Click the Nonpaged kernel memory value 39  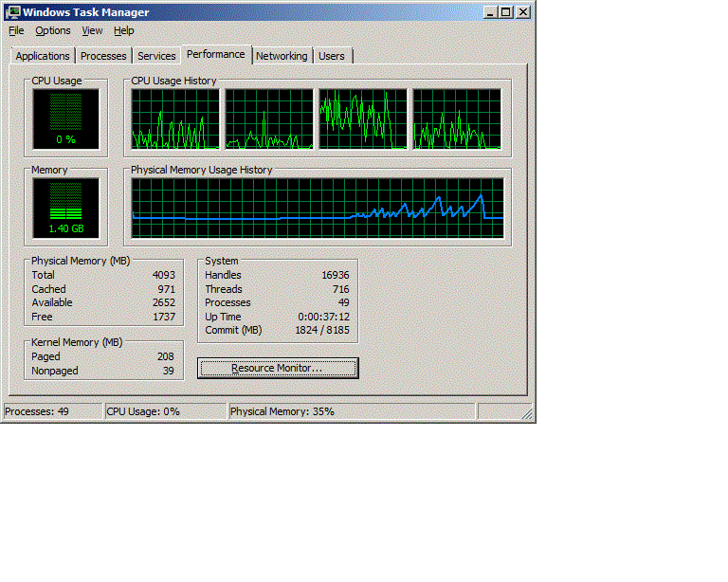tap(169, 371)
